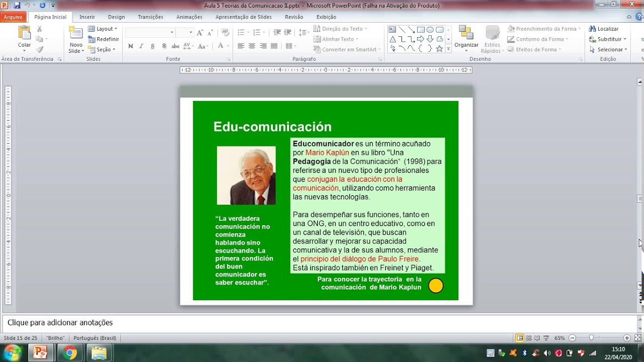The height and width of the screenshot is (362, 644).
Task: Switch to the Design tab
Action: [x=116, y=17]
